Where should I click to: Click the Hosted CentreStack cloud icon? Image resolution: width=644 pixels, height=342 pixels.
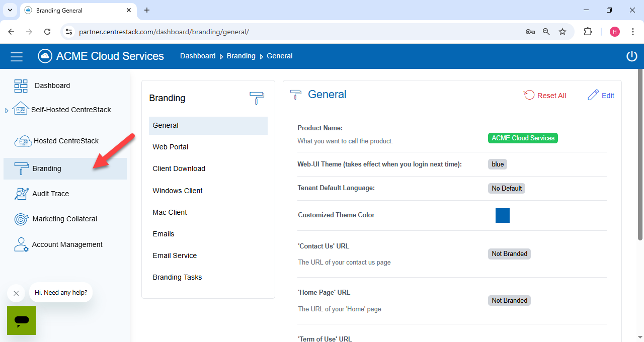23,141
